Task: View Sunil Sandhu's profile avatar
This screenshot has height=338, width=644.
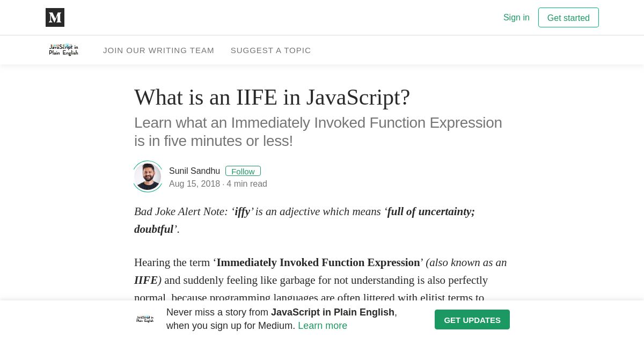Action: 148,177
